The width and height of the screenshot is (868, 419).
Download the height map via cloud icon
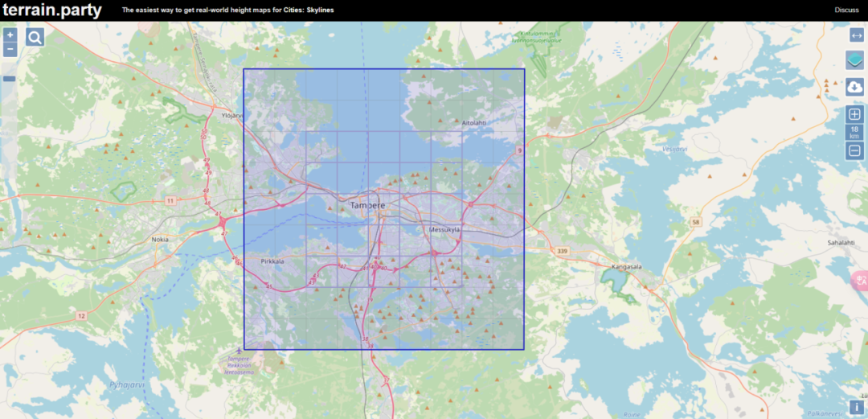pyautogui.click(x=854, y=87)
